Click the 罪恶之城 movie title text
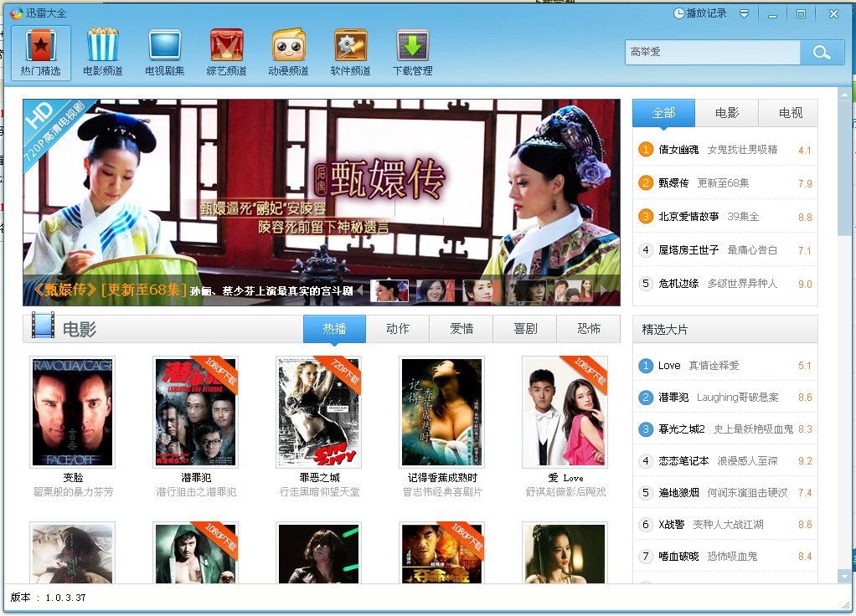Image resolution: width=856 pixels, height=616 pixels. click(x=319, y=477)
